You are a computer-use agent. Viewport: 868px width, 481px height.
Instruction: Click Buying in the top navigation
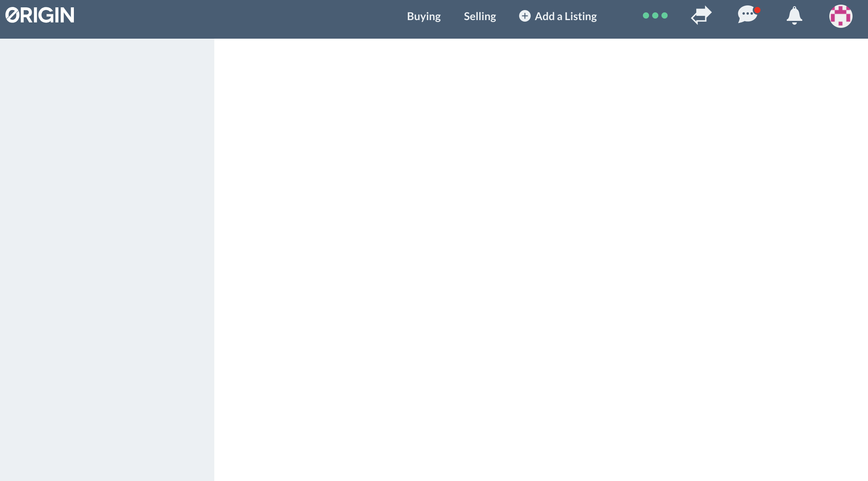pos(423,16)
